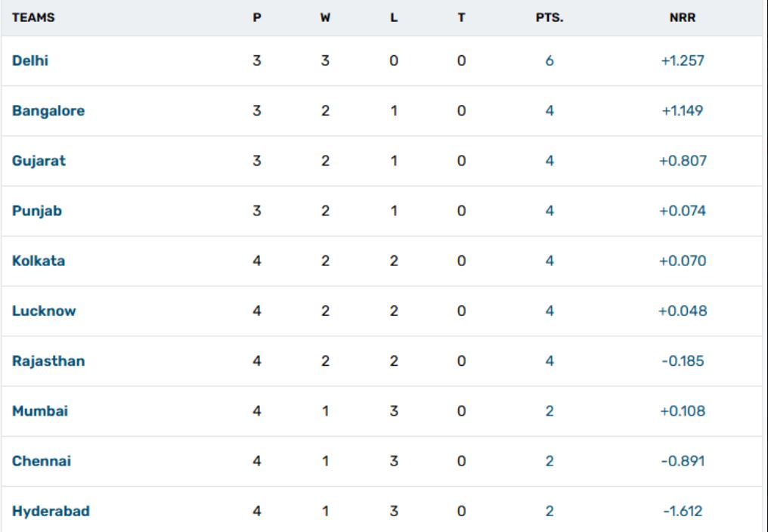The image size is (768, 532).
Task: Click the Gujarat team name
Action: (x=39, y=161)
